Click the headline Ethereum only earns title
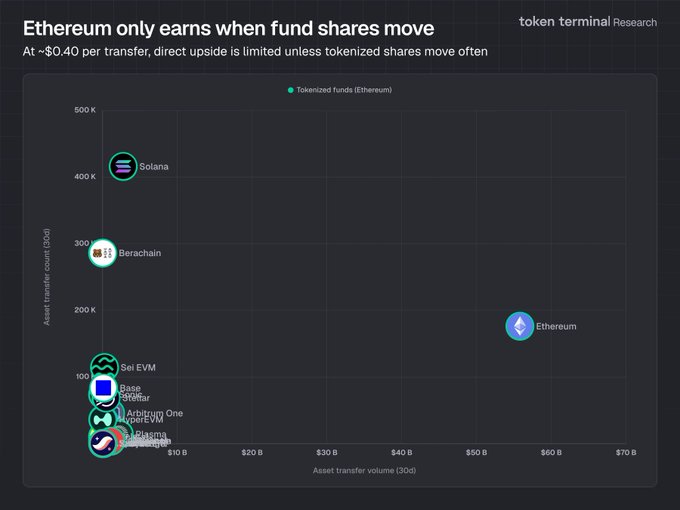 (x=229, y=28)
